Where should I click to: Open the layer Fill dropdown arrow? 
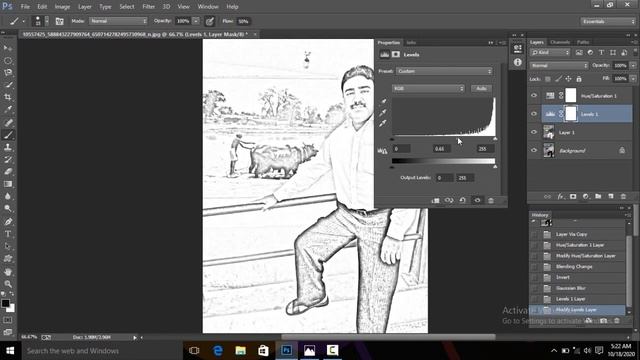[x=633, y=78]
